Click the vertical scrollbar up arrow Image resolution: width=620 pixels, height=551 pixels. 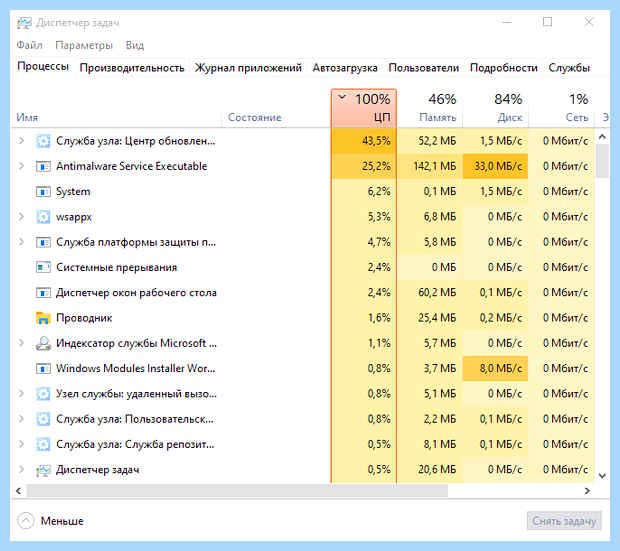[x=602, y=137]
